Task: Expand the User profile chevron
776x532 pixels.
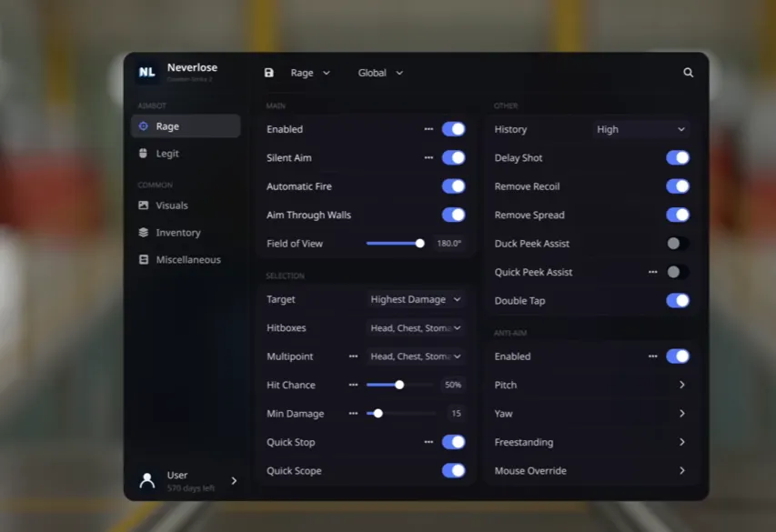Action: point(234,480)
